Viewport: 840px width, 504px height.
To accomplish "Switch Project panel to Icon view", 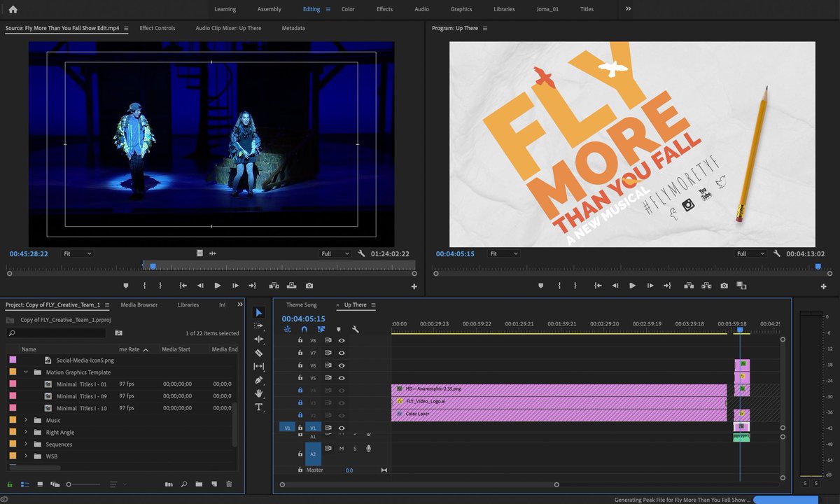I will (40, 484).
